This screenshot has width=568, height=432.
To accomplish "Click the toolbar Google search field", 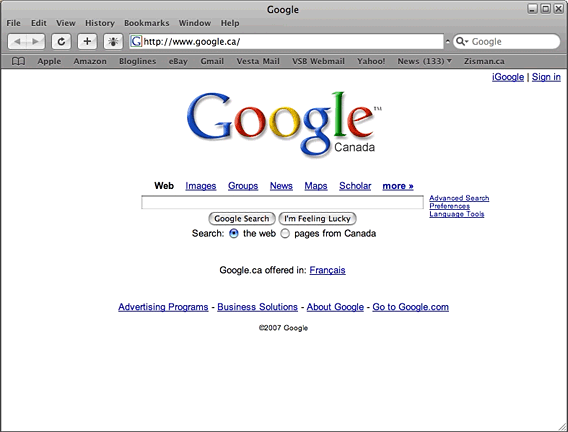I will tap(506, 41).
